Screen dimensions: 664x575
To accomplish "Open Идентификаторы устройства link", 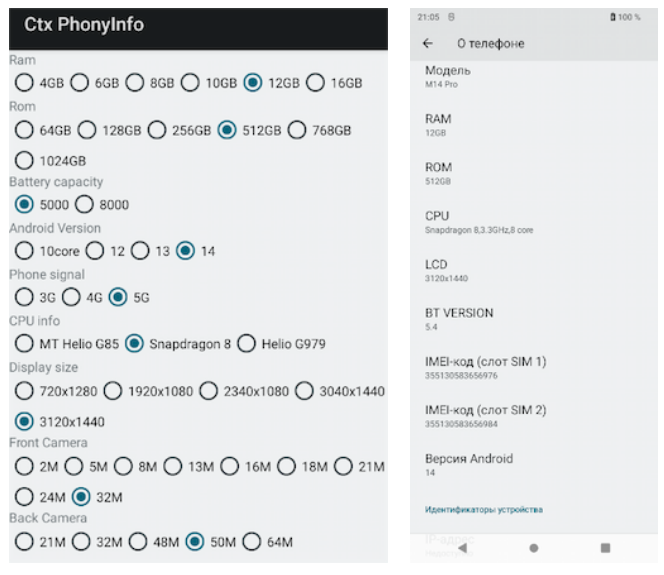I will (483, 510).
